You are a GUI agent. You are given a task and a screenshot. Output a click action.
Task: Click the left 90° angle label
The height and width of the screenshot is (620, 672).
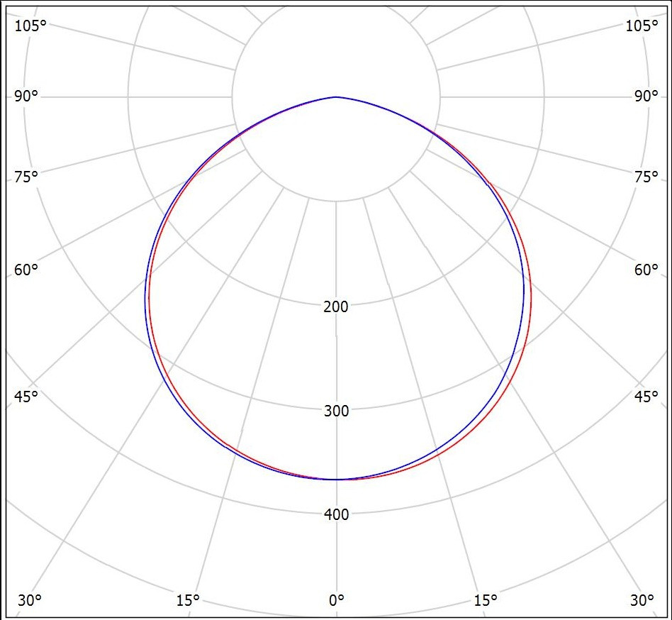coord(26,96)
